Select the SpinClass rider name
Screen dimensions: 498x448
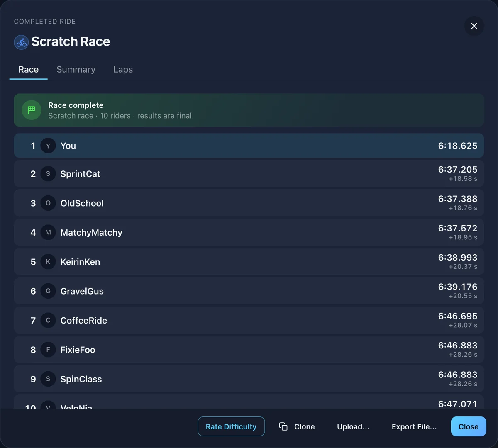point(81,379)
